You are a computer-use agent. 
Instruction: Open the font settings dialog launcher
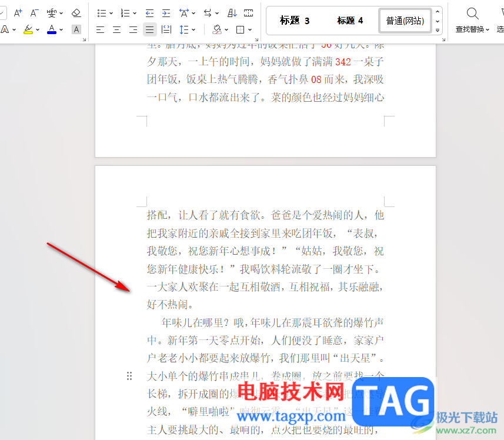tap(84, 39)
